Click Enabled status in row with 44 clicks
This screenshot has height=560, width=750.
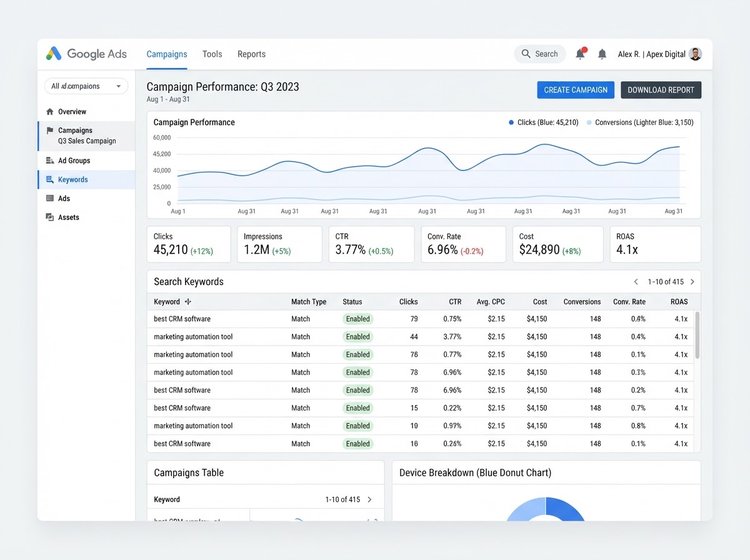358,337
